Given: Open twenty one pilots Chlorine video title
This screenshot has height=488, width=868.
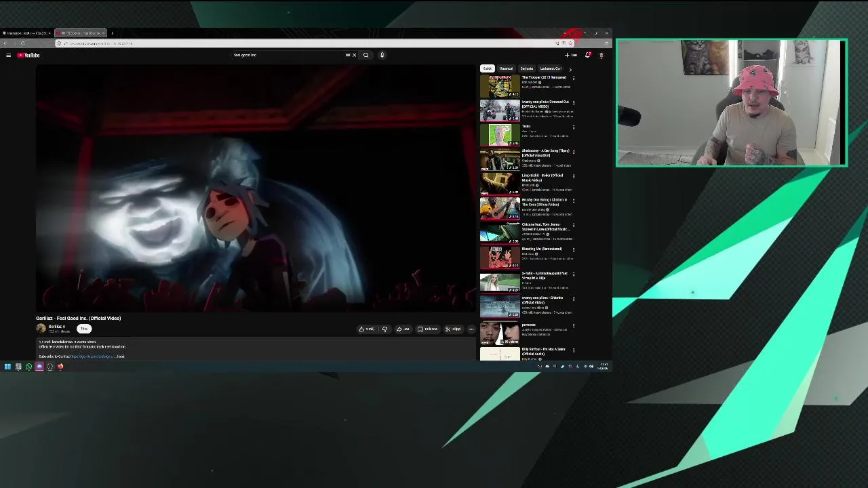Looking at the screenshot, I should 542,300.
